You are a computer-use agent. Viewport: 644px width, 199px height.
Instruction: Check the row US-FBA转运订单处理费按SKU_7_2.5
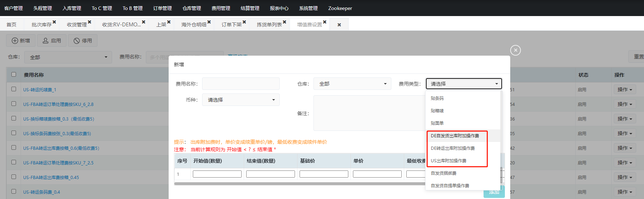pos(14,162)
